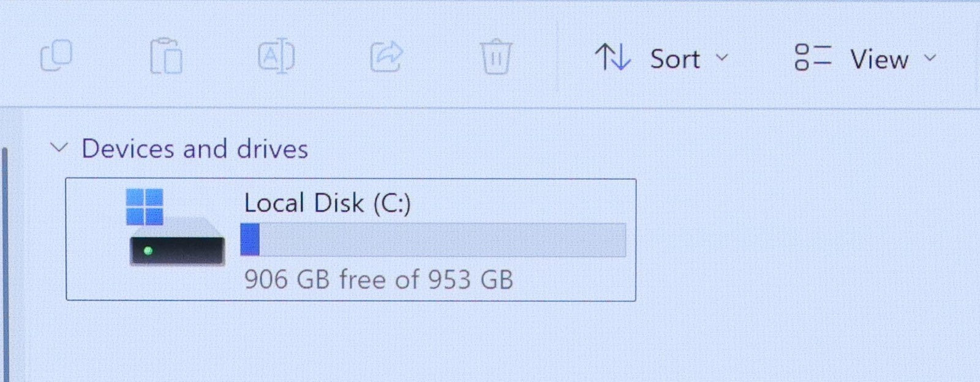Open the View menu by its label
The height and width of the screenshot is (382, 980).
tap(879, 60)
